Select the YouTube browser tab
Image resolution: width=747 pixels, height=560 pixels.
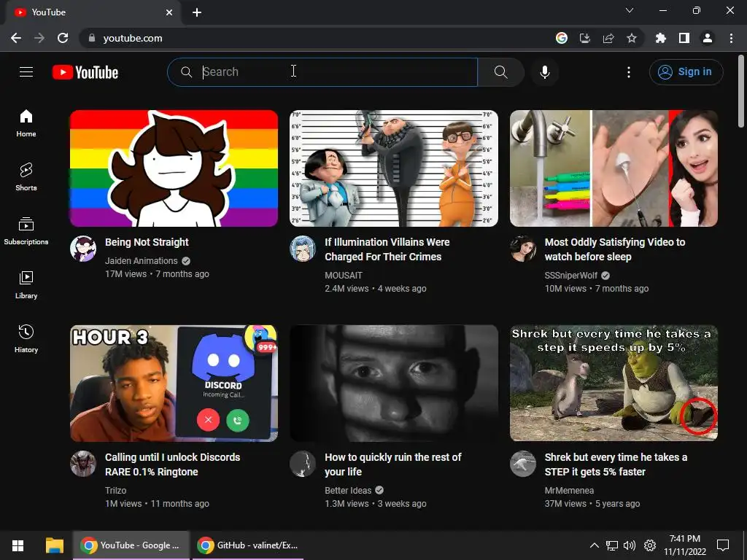click(x=93, y=12)
